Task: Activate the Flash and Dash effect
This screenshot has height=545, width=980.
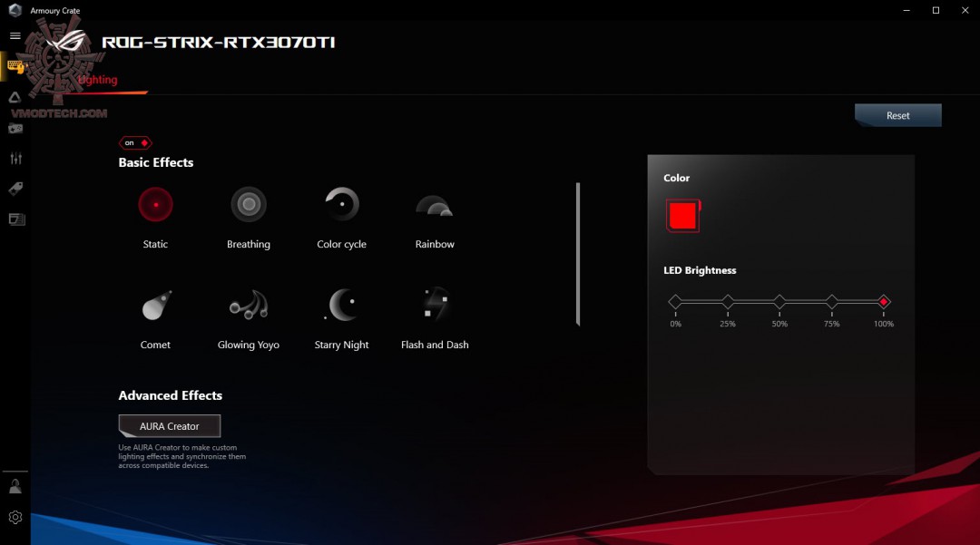Action: [x=435, y=306]
